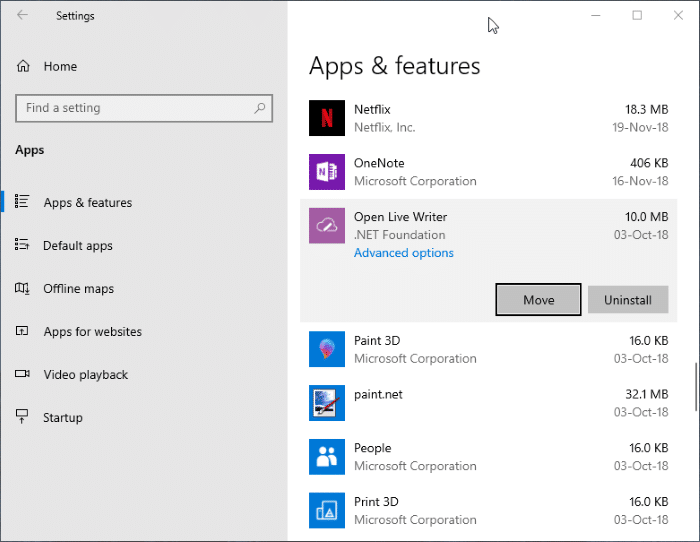Open Advanced options for Open Live Writer
This screenshot has width=700, height=542.
[403, 253]
